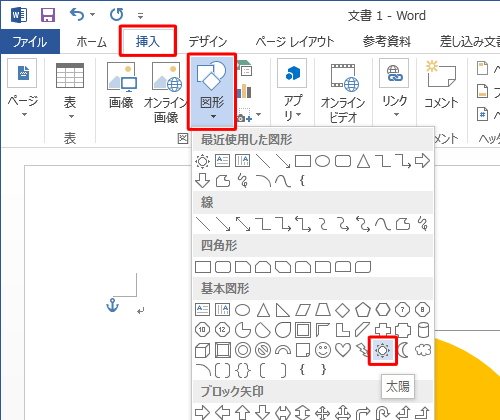The width and height of the screenshot is (500, 420).
Task: Click the chart (グラフ) icon
Action: (x=245, y=91)
